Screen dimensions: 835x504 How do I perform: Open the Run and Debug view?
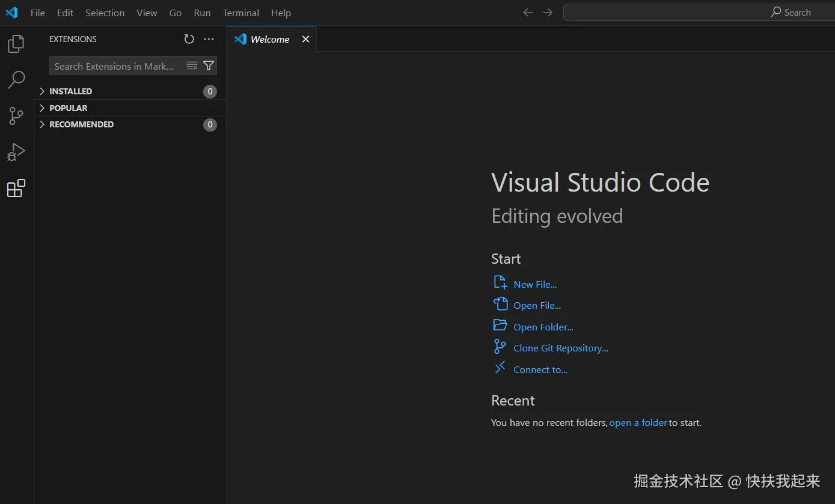point(16,152)
